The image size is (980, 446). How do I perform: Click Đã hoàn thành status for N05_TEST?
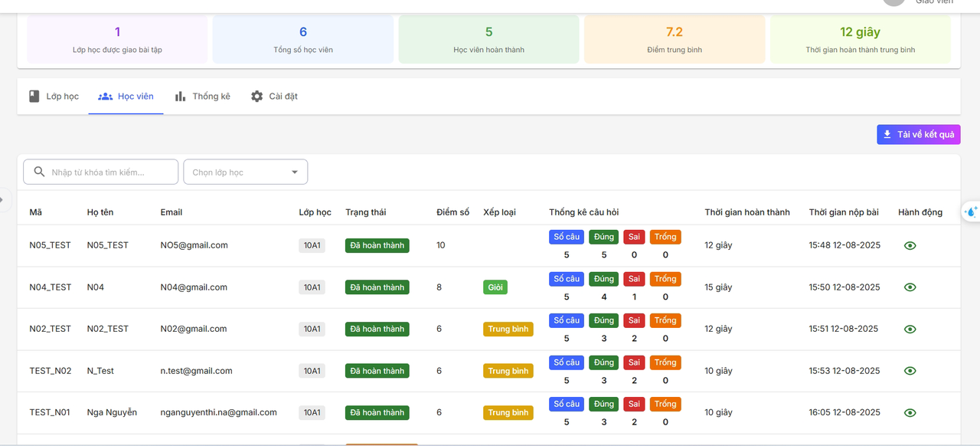coord(377,245)
